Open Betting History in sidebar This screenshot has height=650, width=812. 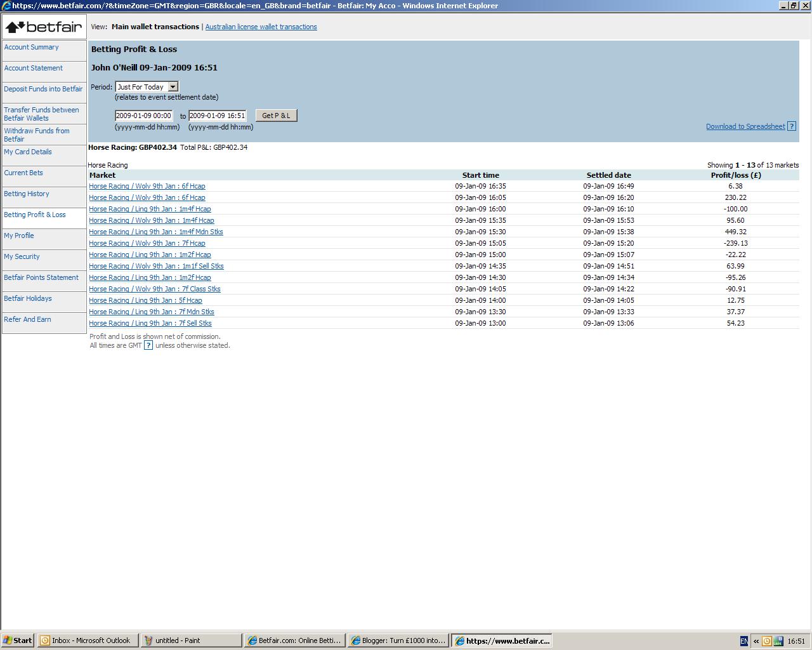pos(27,194)
